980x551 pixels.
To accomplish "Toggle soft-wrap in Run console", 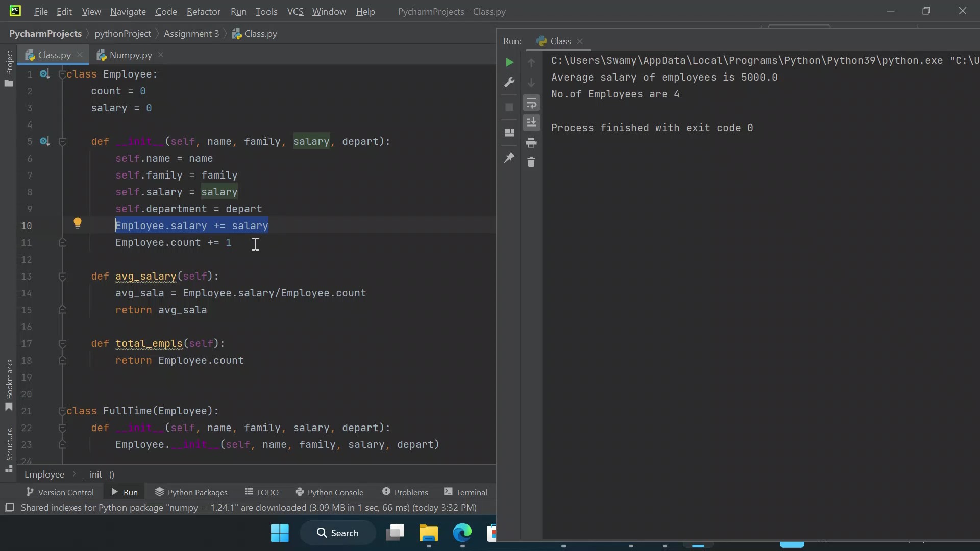I will tap(531, 103).
